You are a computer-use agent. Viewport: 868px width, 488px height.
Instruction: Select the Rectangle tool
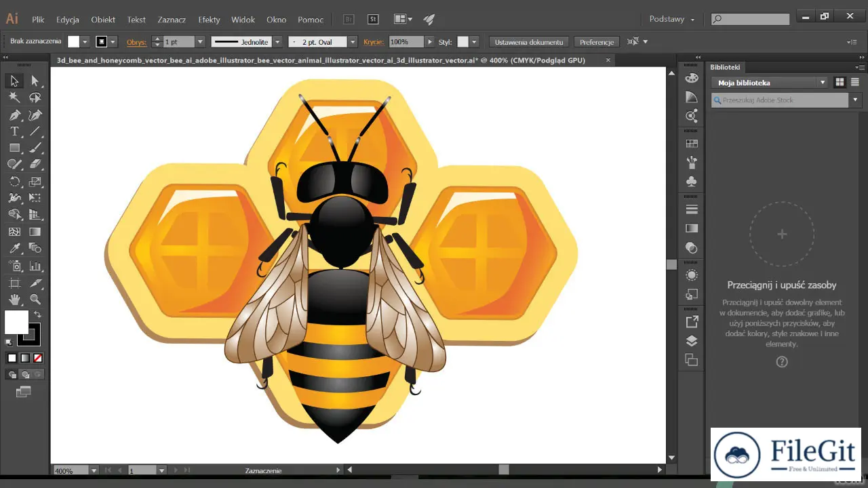click(14, 148)
